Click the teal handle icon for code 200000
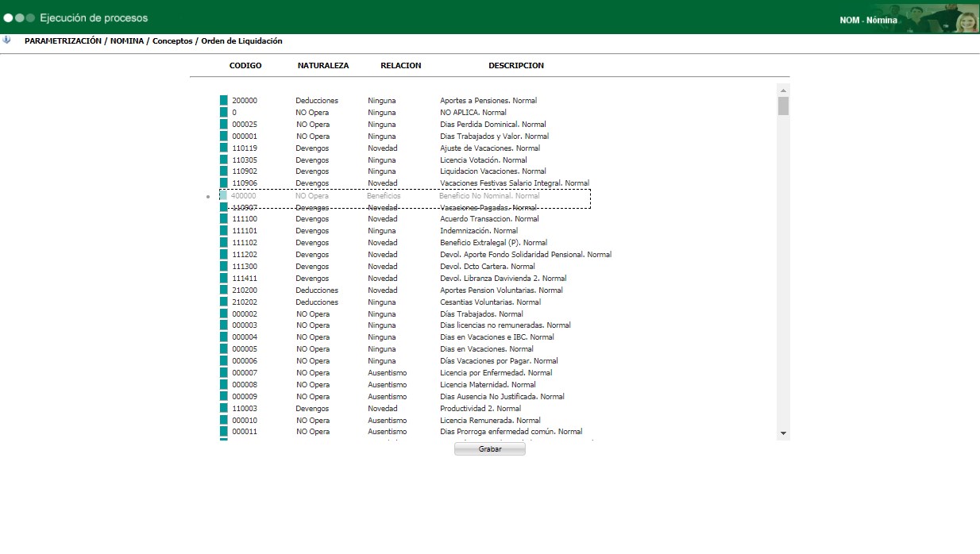The image size is (980, 554). [x=224, y=101]
